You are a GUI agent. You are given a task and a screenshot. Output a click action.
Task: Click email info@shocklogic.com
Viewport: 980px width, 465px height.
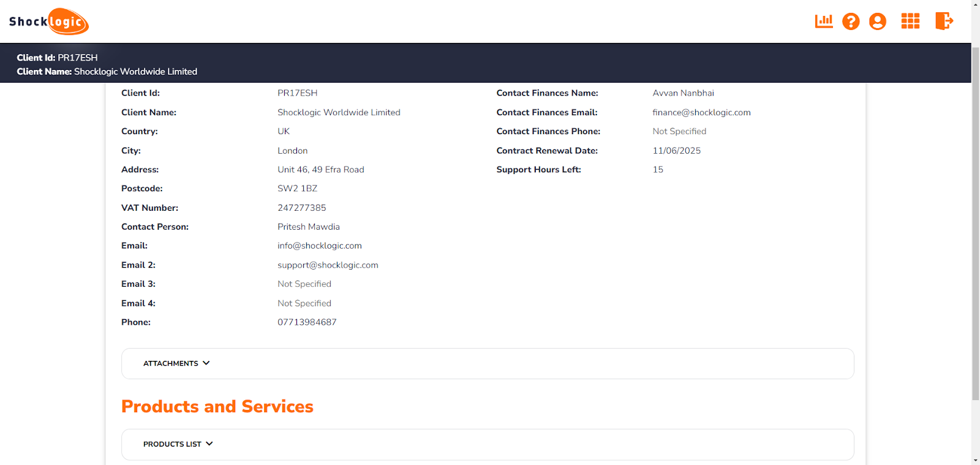(320, 246)
